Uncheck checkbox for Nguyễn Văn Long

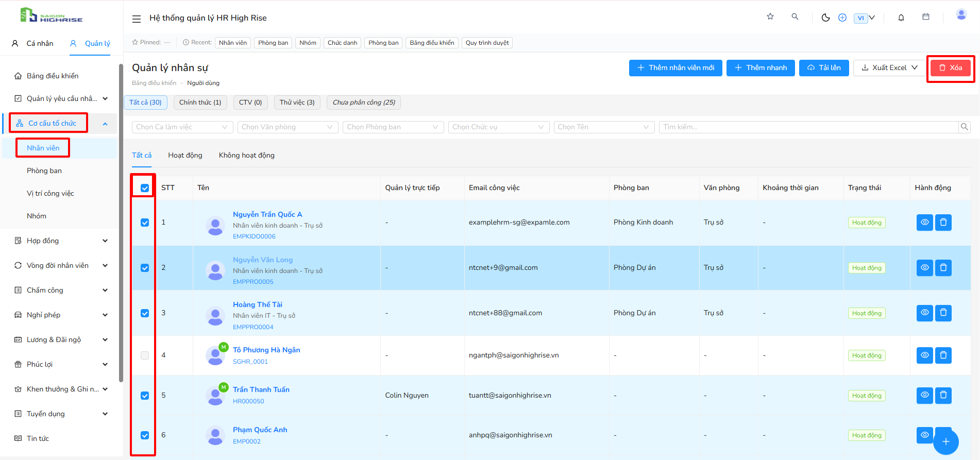coord(145,268)
